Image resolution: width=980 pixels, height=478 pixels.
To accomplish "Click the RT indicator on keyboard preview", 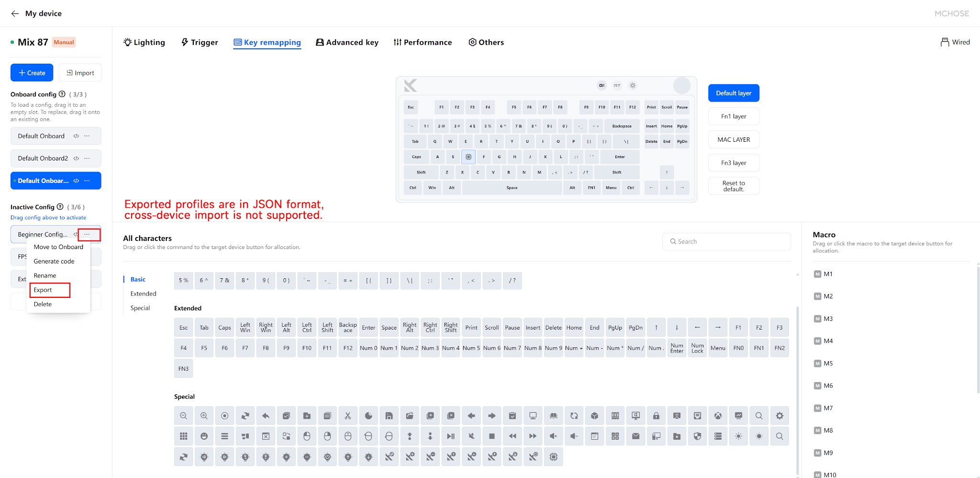I will coord(617,85).
